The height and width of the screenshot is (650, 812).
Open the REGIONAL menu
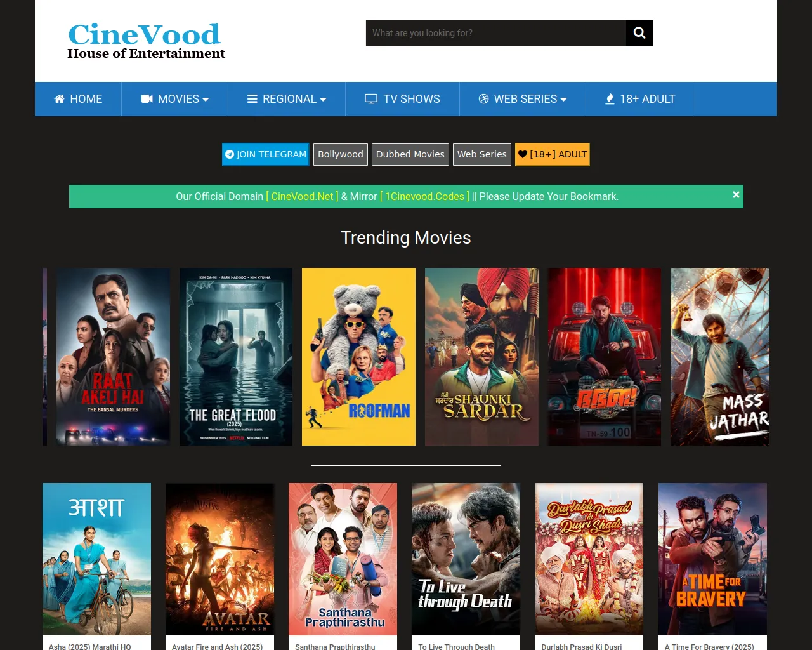pos(287,99)
